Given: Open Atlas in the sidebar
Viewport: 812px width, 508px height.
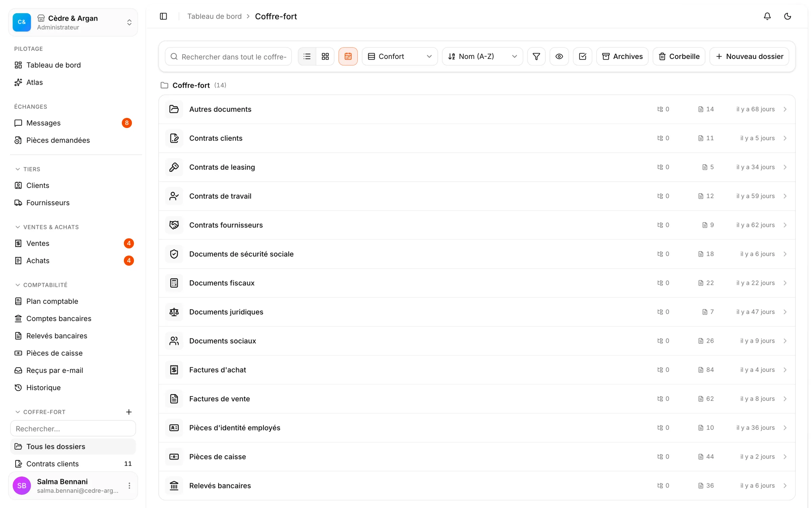Looking at the screenshot, I should click(73, 82).
